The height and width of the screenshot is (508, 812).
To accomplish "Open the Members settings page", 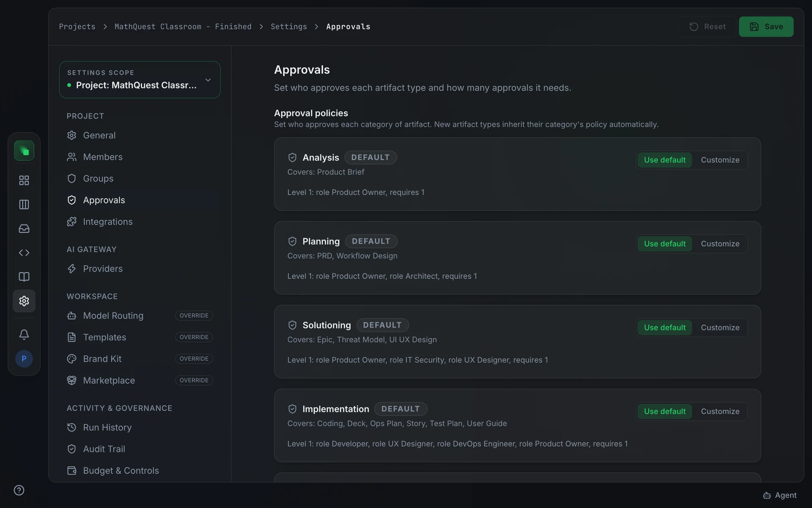I will [140, 157].
